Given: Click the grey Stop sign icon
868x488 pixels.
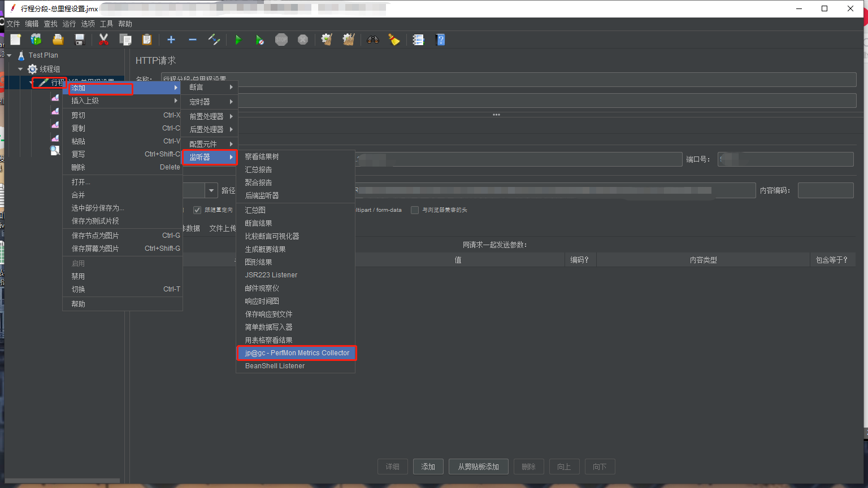Looking at the screenshot, I should 281,40.
